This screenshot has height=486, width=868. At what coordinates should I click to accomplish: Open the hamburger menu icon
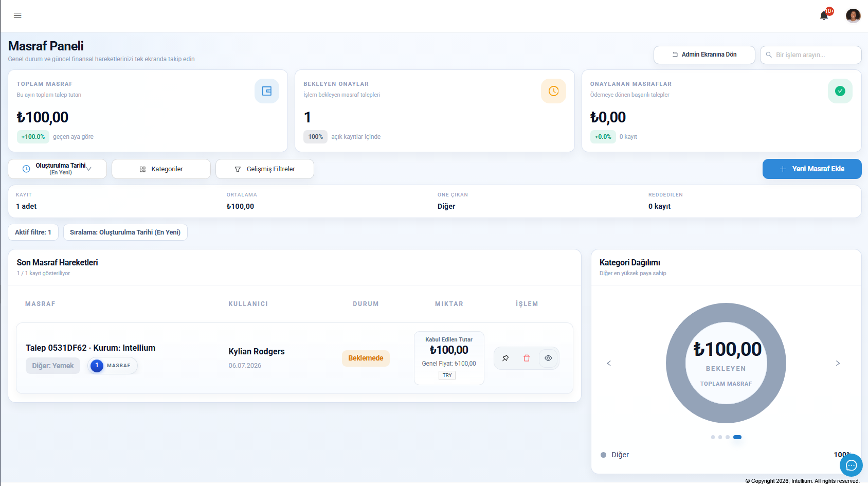[17, 15]
